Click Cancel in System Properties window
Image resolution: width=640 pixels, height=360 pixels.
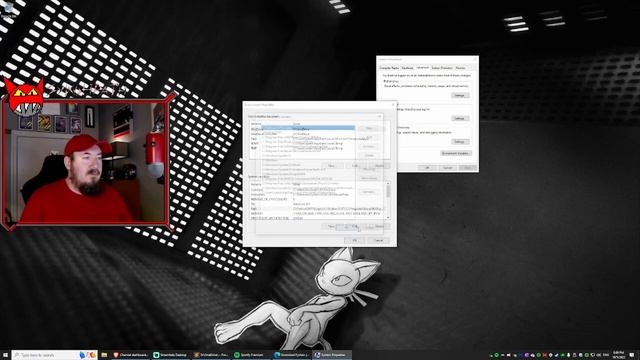tap(447, 167)
